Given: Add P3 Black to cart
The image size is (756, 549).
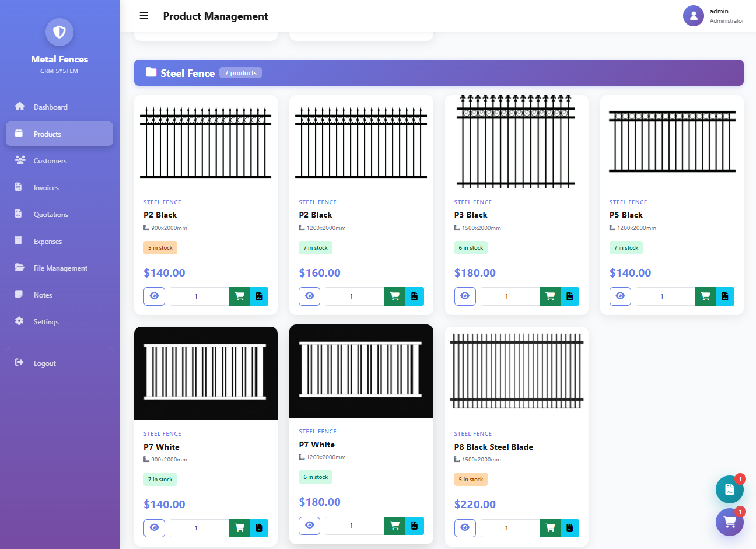Looking at the screenshot, I should 549,296.
